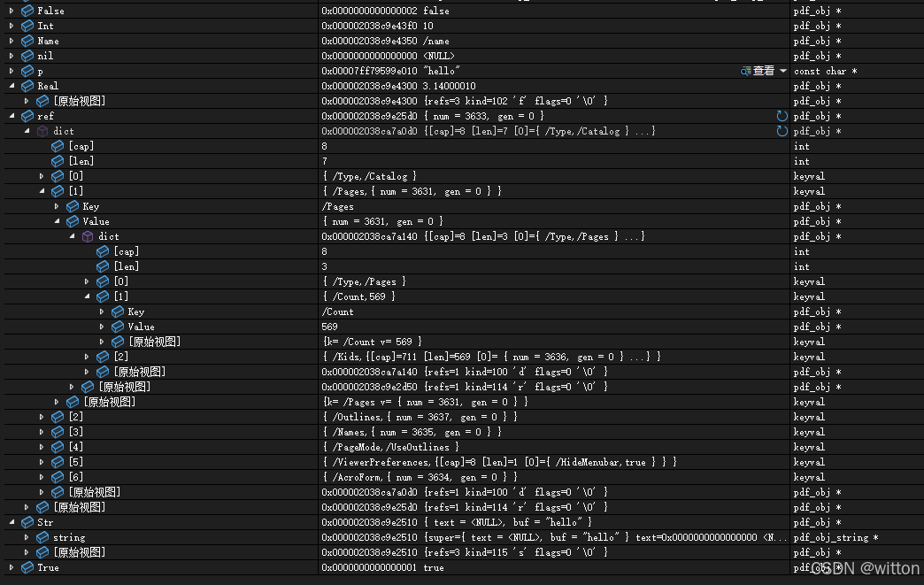Click the variable icon next to True

27,567
